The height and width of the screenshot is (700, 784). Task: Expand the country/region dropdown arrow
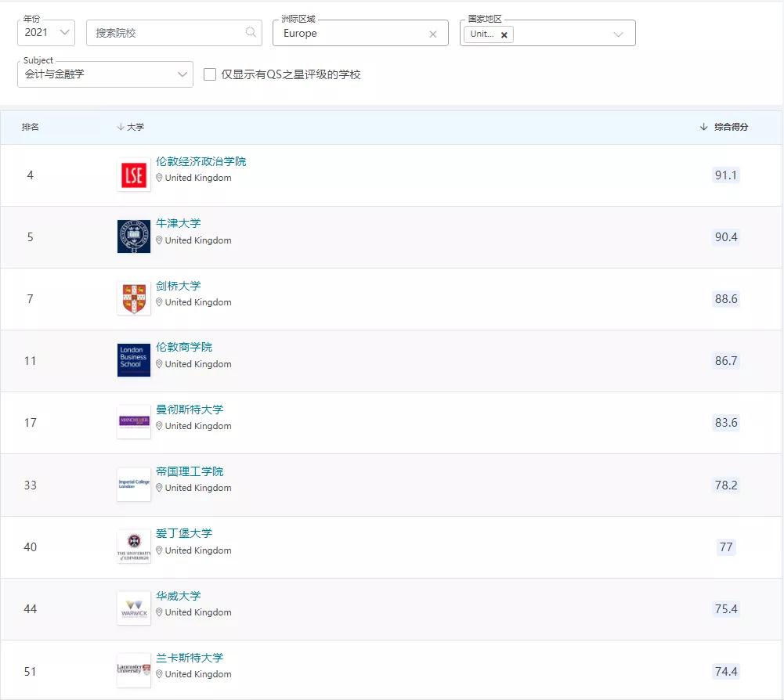(618, 34)
